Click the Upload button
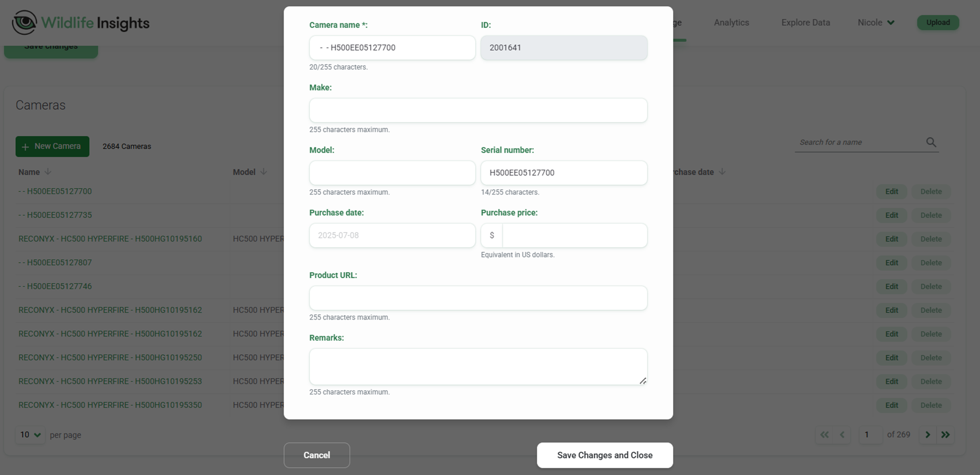Viewport: 980px width, 475px height. [938, 22]
